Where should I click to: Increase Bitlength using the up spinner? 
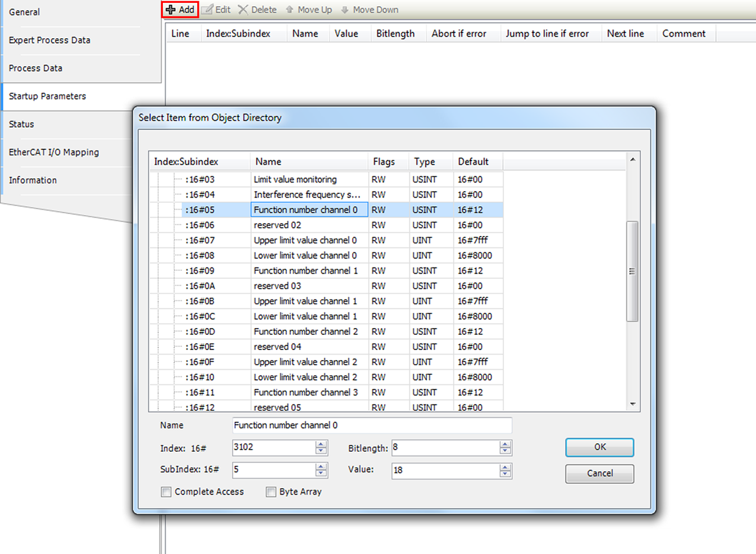pyautogui.click(x=505, y=444)
